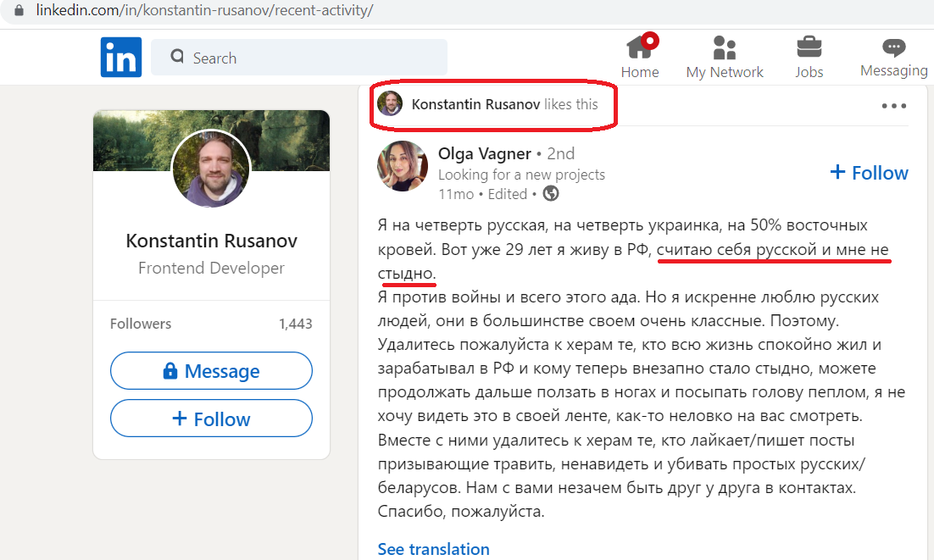Click the small avatar beside 'likes this'

click(390, 103)
